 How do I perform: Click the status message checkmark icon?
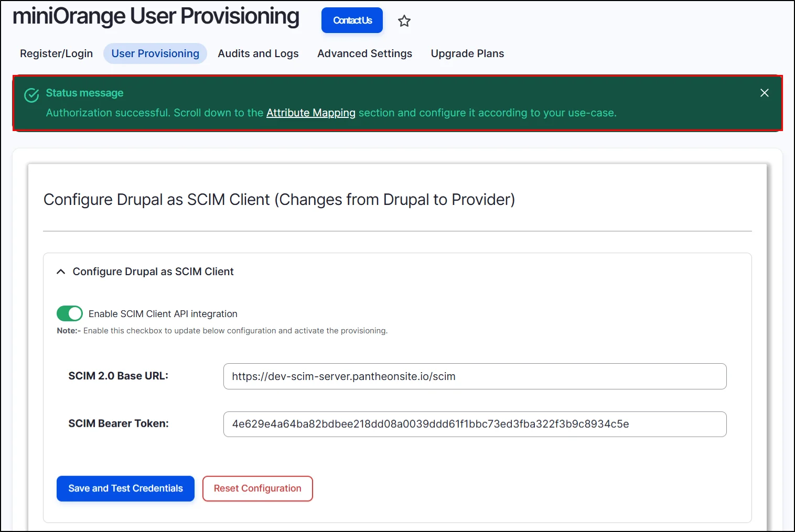[31, 95]
